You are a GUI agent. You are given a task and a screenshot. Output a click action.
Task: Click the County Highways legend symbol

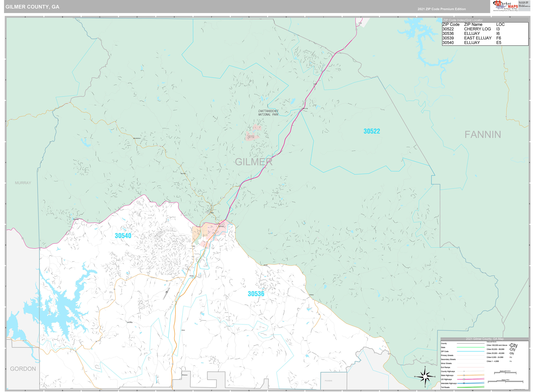tap(464, 371)
